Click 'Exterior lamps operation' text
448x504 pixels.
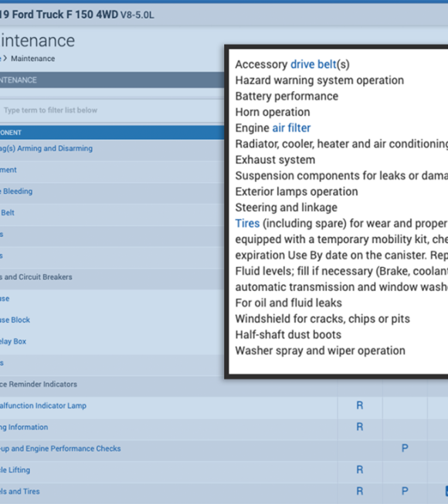coord(297,191)
